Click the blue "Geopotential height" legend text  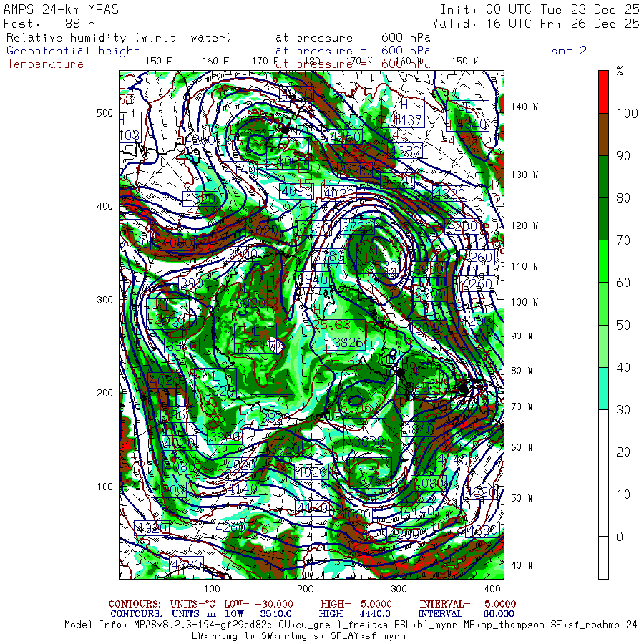pyautogui.click(x=73, y=51)
